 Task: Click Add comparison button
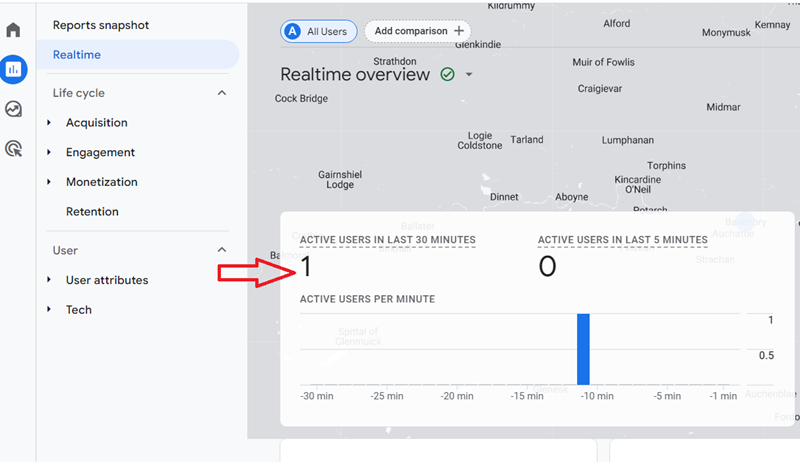coord(418,31)
